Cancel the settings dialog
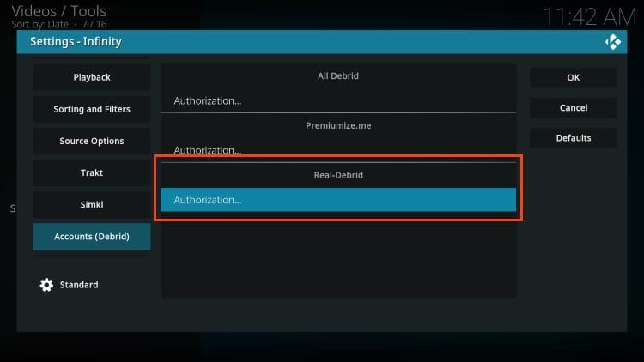The height and width of the screenshot is (362, 644). [574, 107]
